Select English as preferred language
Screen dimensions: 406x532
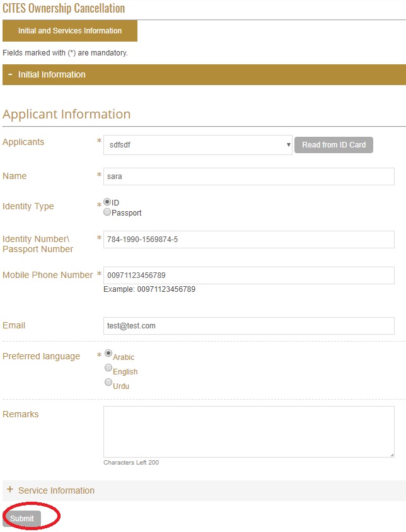click(x=108, y=368)
